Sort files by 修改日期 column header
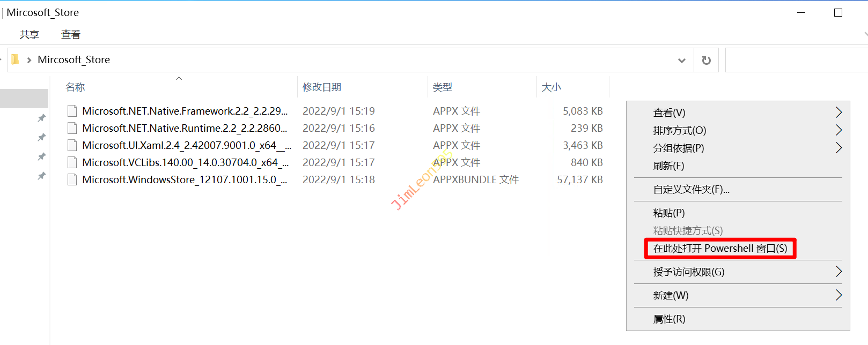The width and height of the screenshot is (868, 345). click(x=322, y=87)
